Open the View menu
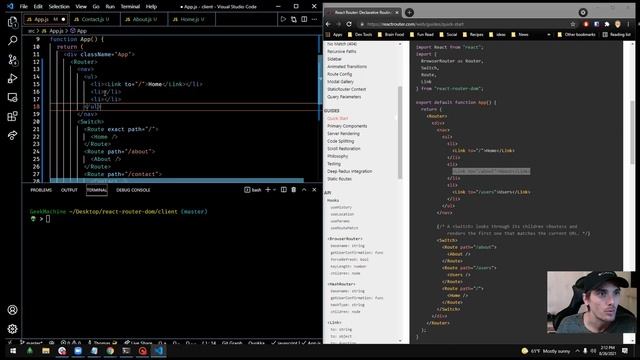Viewport: 640px width, 360px height. (x=81, y=7)
